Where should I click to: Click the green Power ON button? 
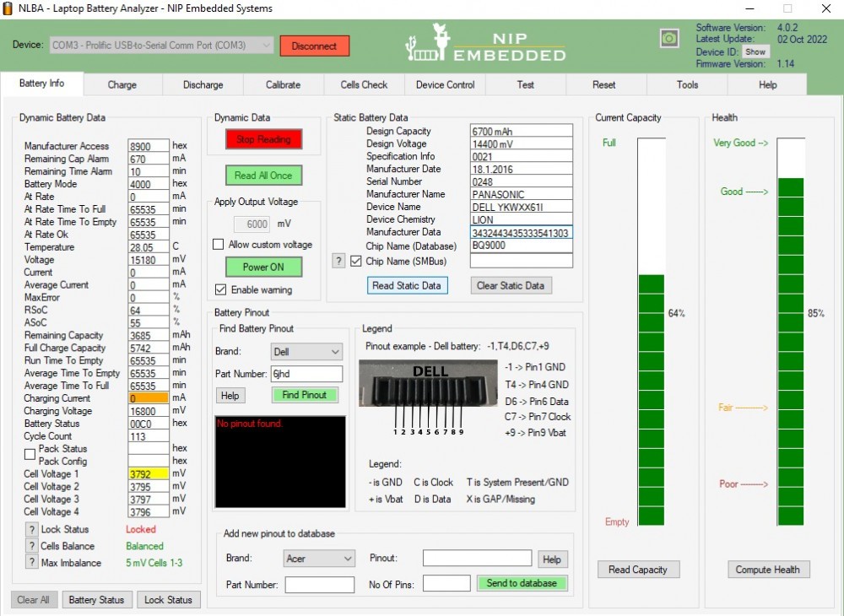pyautogui.click(x=263, y=267)
